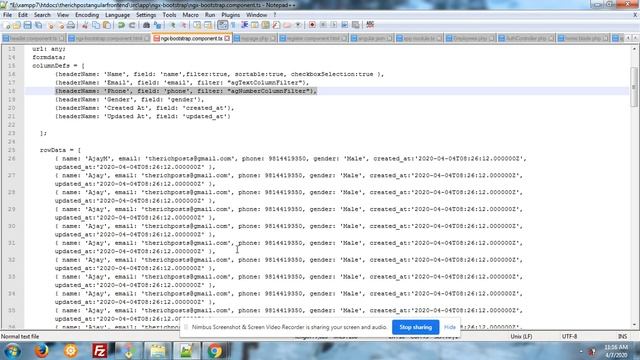The image size is (640, 360).
Task: Click the Print toolbar icon
Action: pos(71,25)
